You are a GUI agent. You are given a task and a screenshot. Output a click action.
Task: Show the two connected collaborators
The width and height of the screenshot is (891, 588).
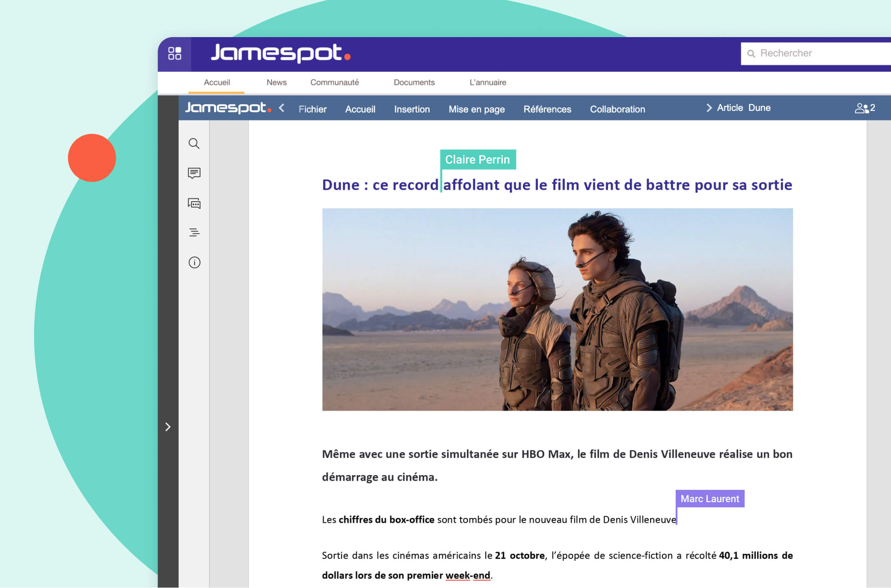(865, 108)
